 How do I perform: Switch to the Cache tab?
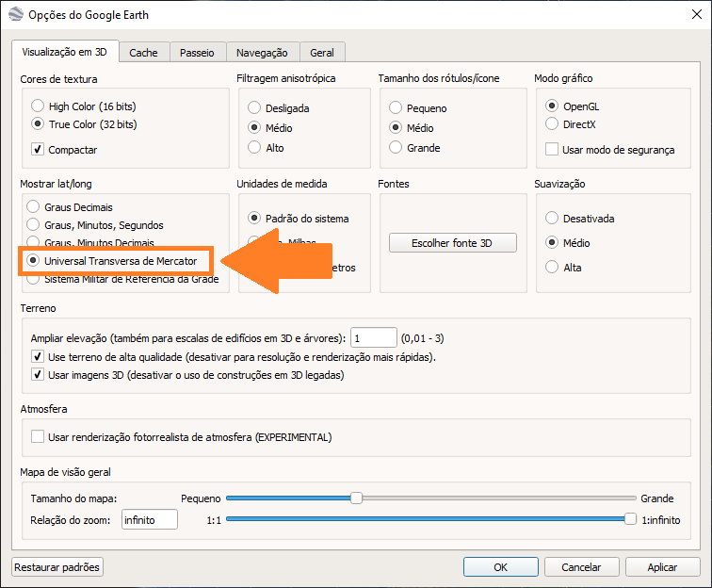click(143, 53)
